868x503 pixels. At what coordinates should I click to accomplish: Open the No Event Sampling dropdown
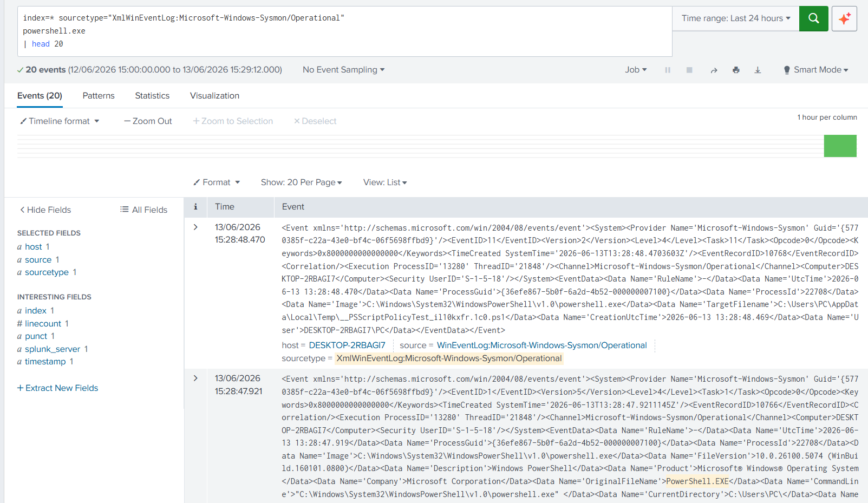(x=343, y=70)
